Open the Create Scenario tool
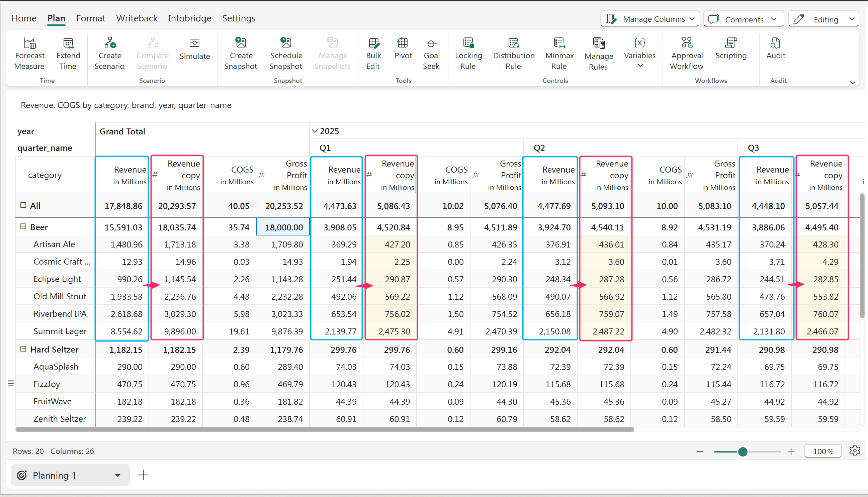 [x=110, y=43]
